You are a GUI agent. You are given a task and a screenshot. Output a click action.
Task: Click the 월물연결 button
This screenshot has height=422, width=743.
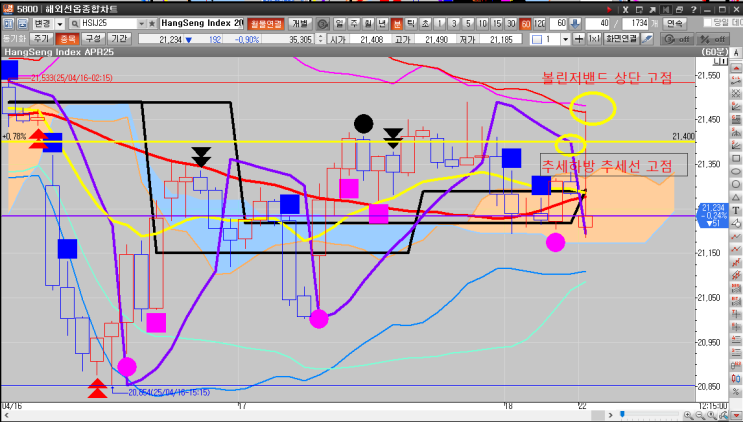(265, 24)
